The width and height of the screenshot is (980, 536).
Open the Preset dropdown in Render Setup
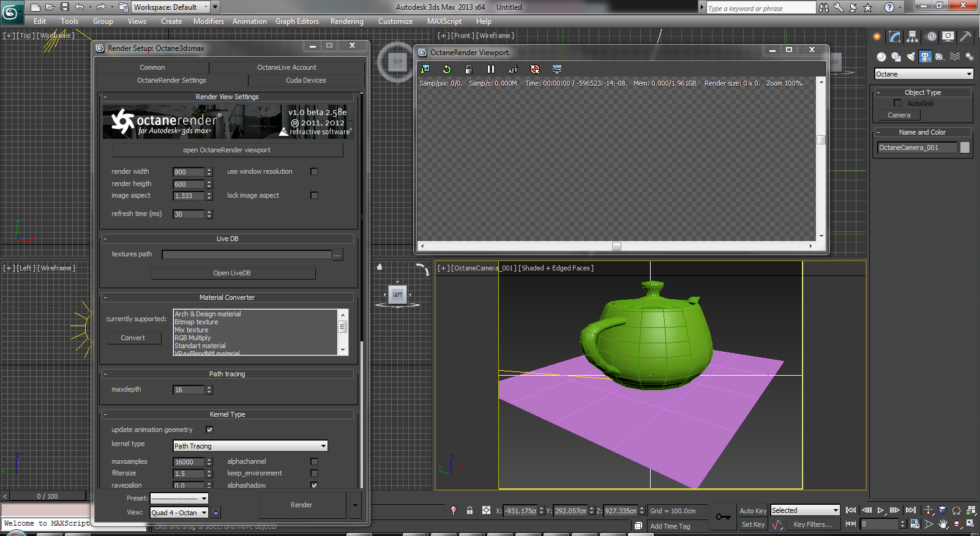179,499
